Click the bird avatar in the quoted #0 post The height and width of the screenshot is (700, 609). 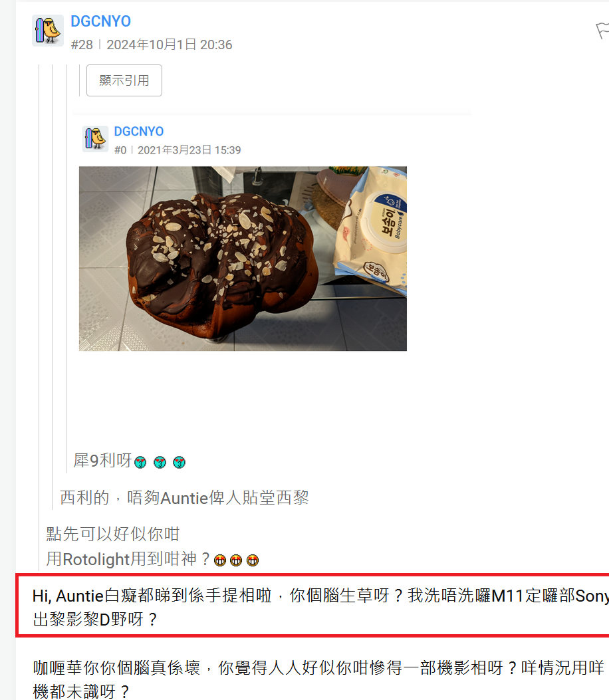[95, 140]
